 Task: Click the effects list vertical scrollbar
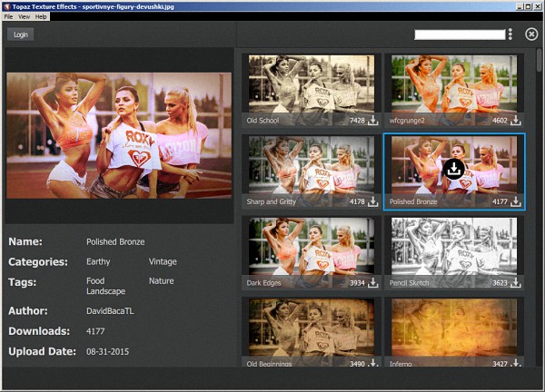tap(539, 60)
